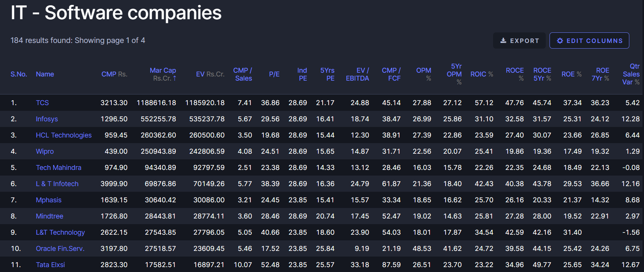Image resolution: width=644 pixels, height=272 pixels.
Task: Sort by CMP / Sales column header
Action: pos(243,74)
